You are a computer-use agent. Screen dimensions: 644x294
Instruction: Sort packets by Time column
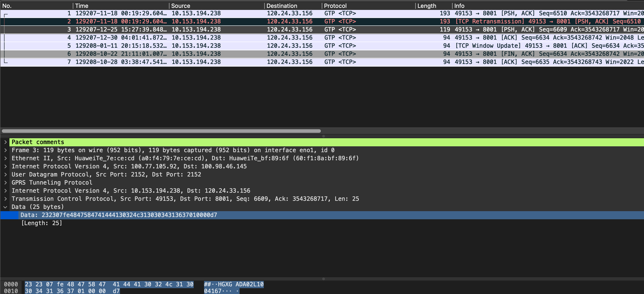click(82, 6)
